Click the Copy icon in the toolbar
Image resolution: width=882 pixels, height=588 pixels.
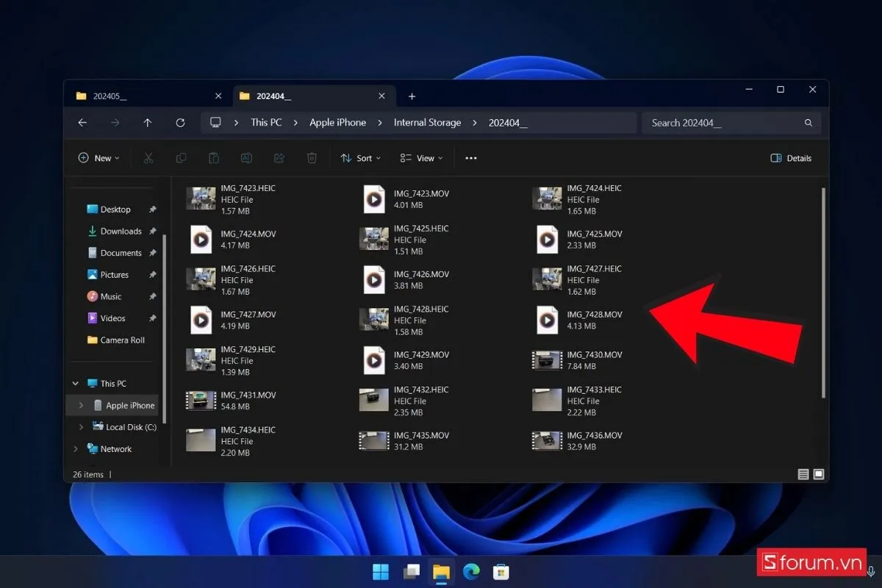[x=181, y=158]
